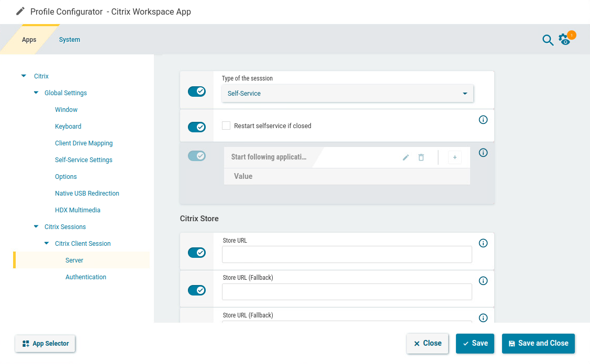Screen dimensions: 590x364
Task: Turn off the Store URL toggle
Action: point(197,252)
